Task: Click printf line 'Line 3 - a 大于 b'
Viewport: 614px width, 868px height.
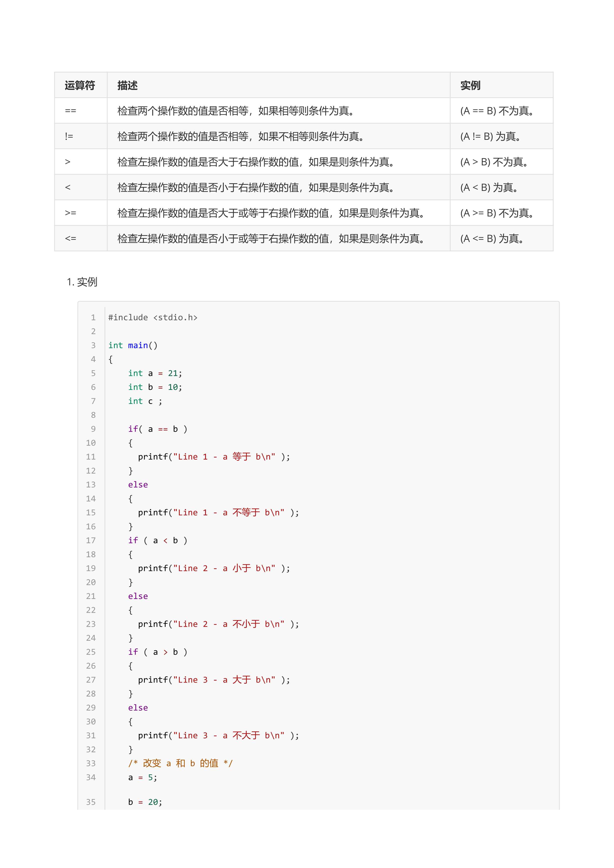Action: (214, 680)
